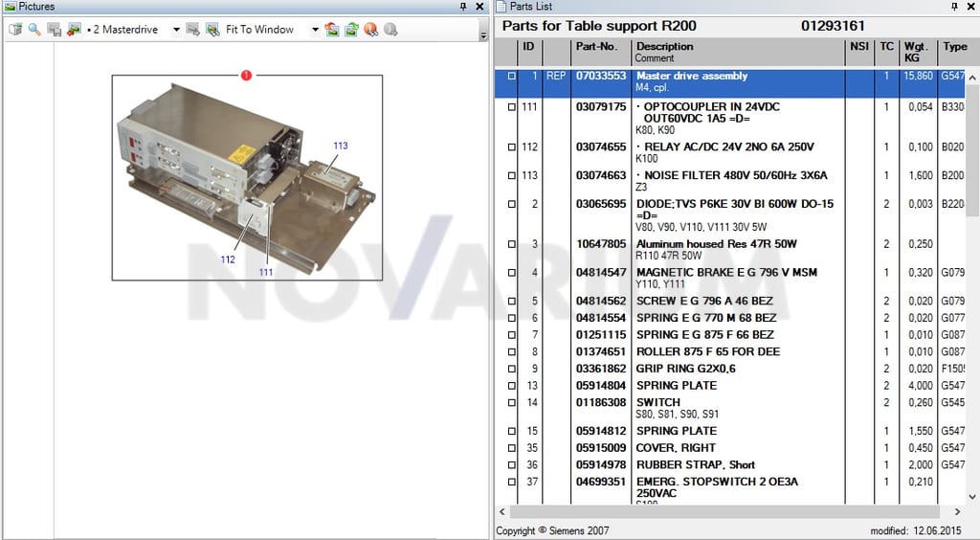Click the NSI column header

coord(859,52)
